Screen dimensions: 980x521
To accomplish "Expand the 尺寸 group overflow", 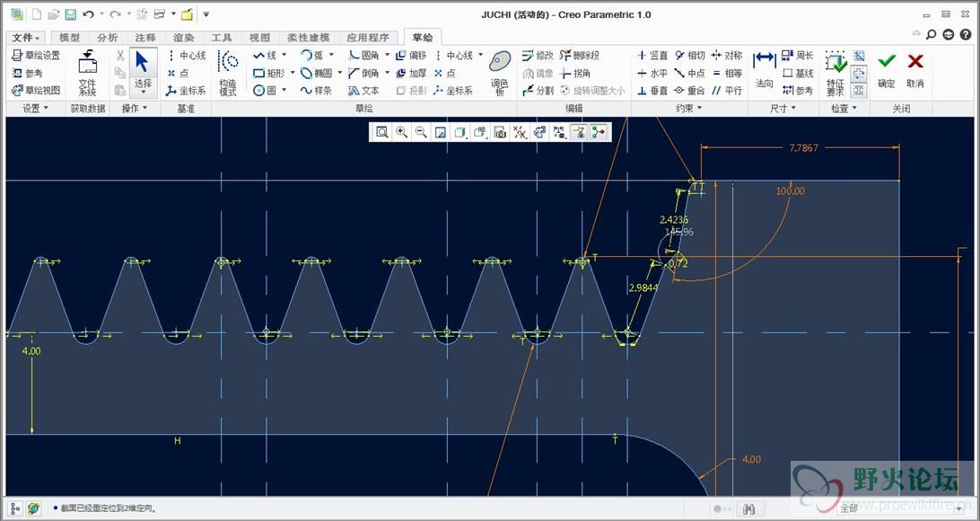I will (x=783, y=108).
